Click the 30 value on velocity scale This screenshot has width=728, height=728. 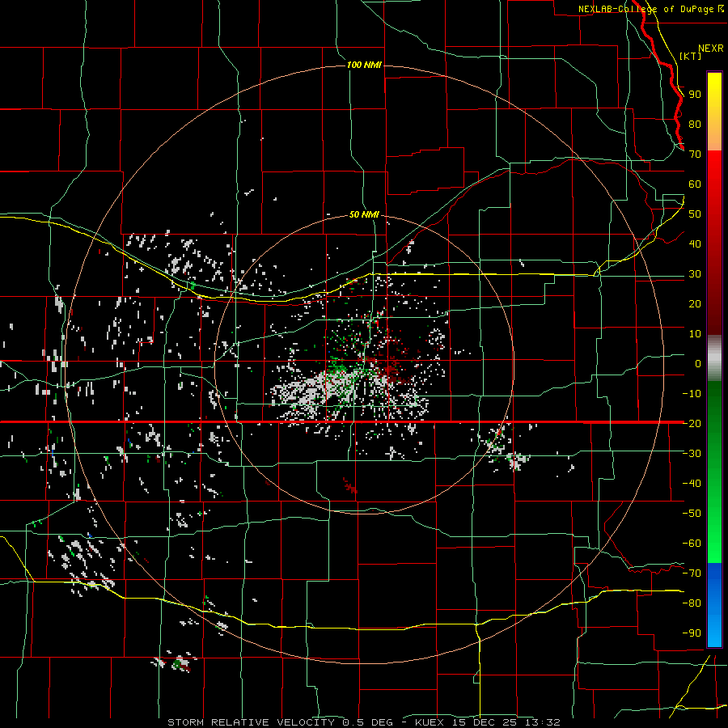(x=695, y=274)
